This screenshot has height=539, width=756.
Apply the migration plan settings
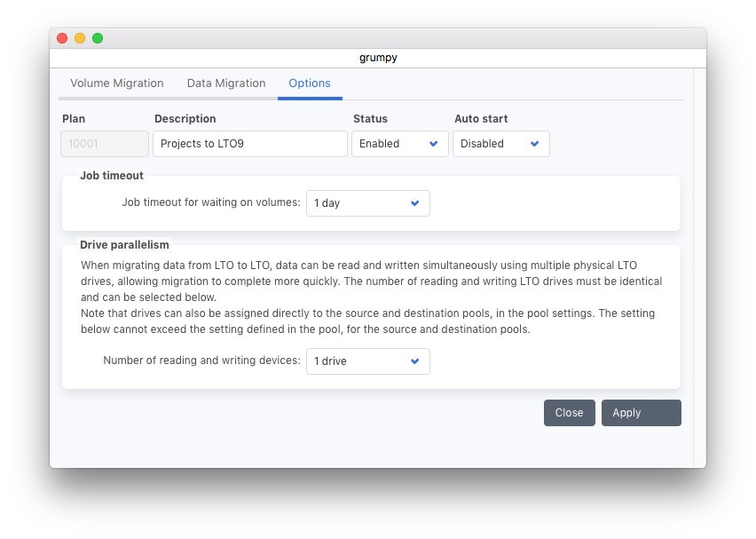point(641,413)
